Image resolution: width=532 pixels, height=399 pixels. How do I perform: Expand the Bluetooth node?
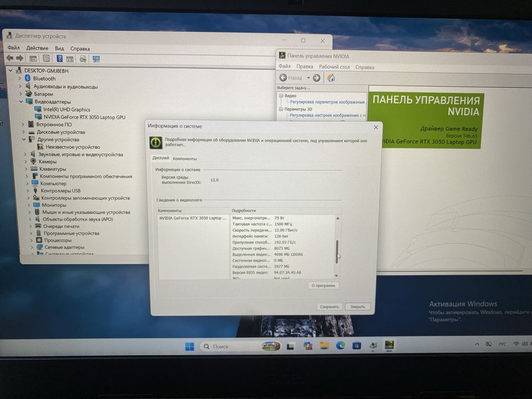point(20,79)
